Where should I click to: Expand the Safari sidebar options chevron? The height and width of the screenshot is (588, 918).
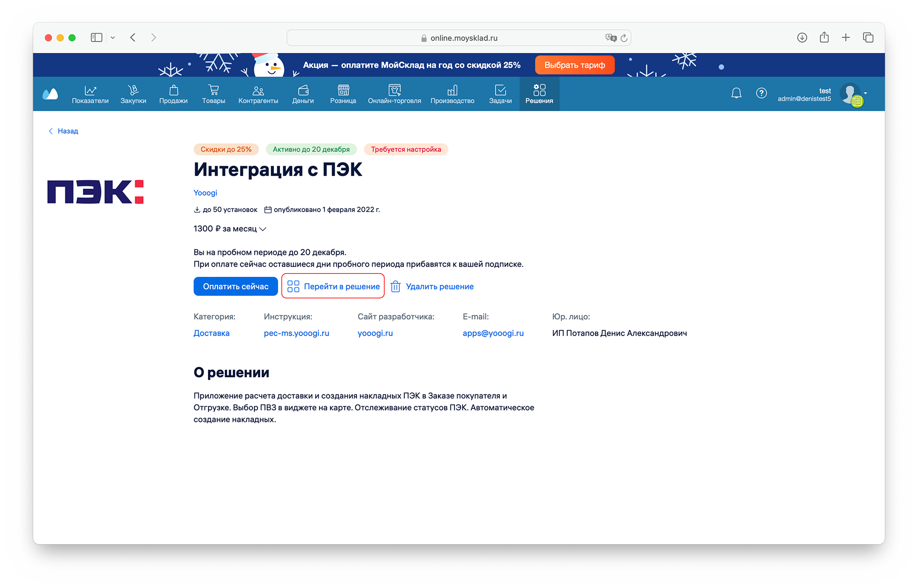point(113,38)
